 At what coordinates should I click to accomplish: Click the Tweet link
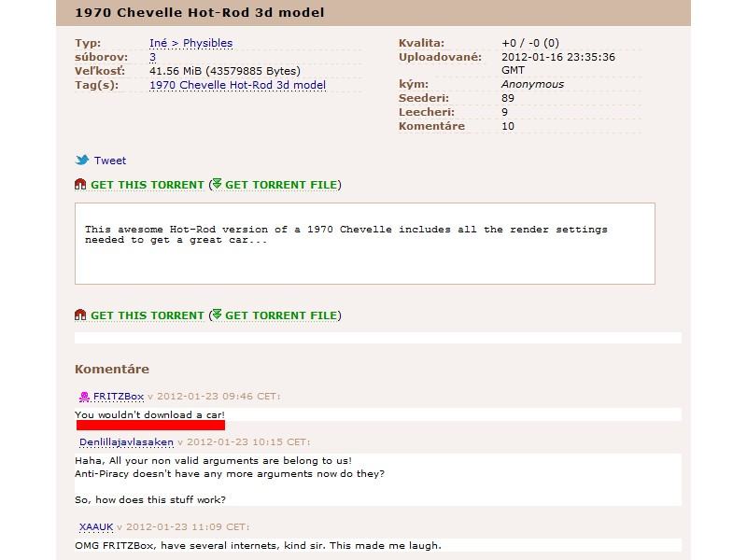[x=110, y=161]
